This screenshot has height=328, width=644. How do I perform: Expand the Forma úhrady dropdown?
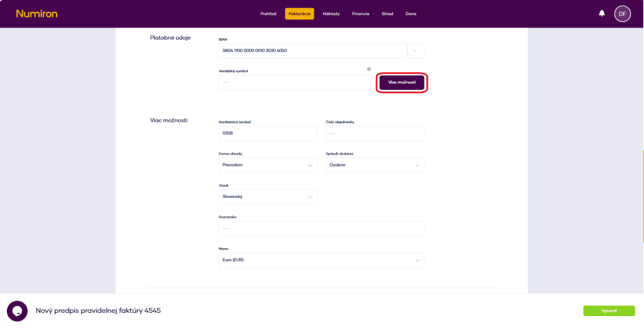click(268, 165)
